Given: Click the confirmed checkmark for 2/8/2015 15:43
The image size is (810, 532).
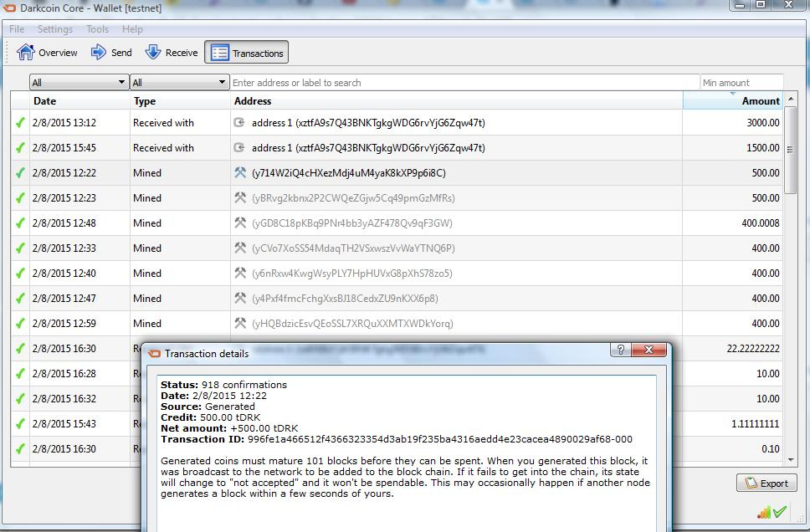Looking at the screenshot, I should coord(19,423).
